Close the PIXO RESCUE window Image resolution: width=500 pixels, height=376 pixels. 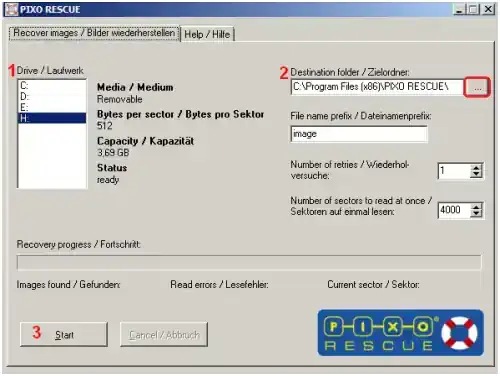(x=488, y=9)
